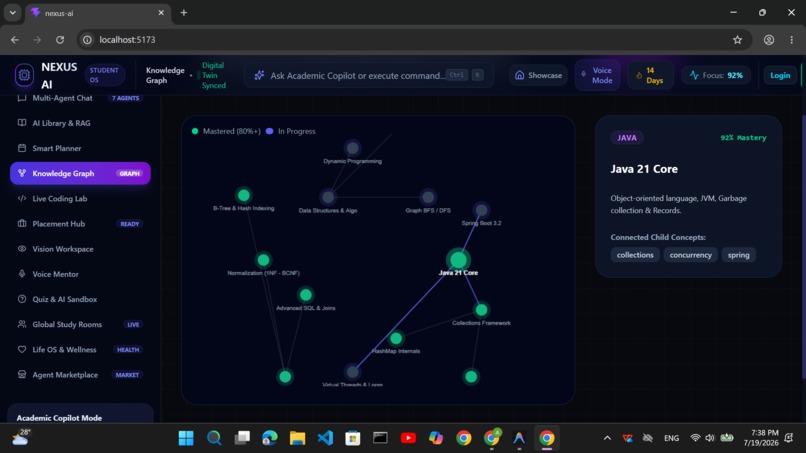The width and height of the screenshot is (806, 453).
Task: Open Quiz & AI Sandbox
Action: pyautogui.click(x=80, y=299)
